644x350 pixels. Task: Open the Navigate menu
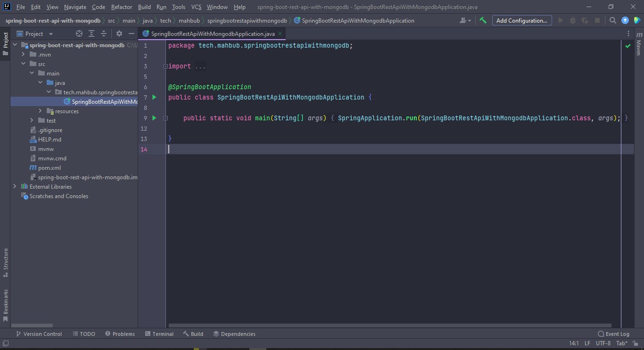[x=75, y=7]
